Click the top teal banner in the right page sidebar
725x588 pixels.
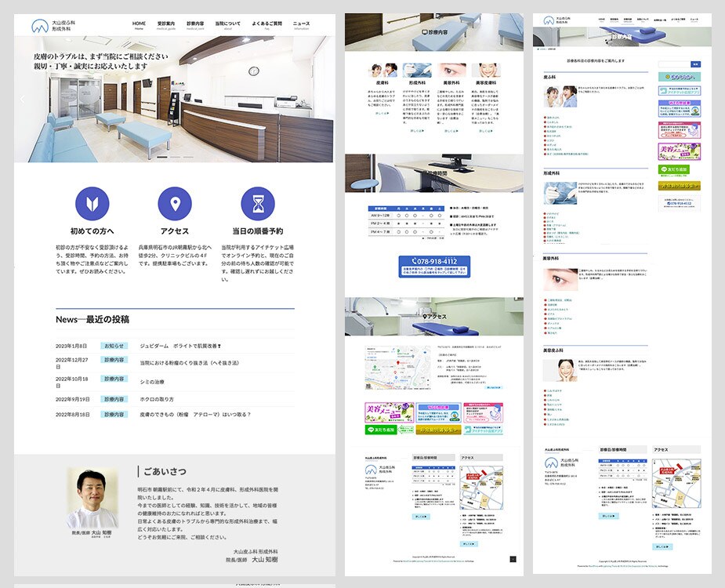pyautogui.click(x=680, y=78)
